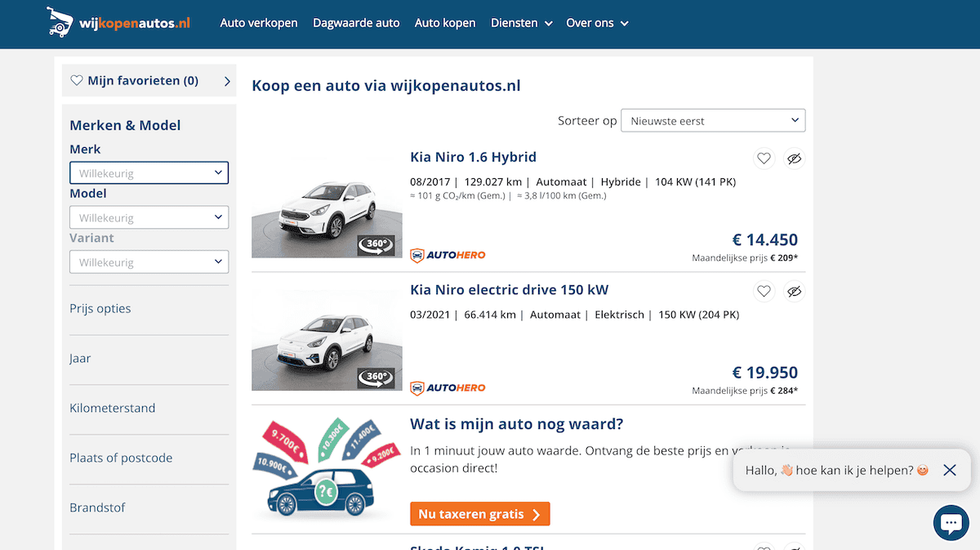Viewport: 980px width, 550px height.
Task: Click the chat bubble icon
Action: click(951, 522)
